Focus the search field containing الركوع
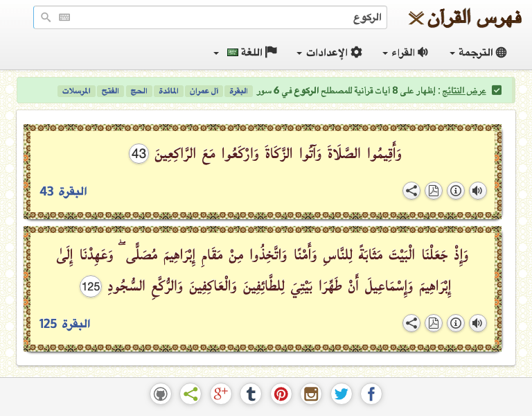The height and width of the screenshot is (416, 532). point(210,17)
